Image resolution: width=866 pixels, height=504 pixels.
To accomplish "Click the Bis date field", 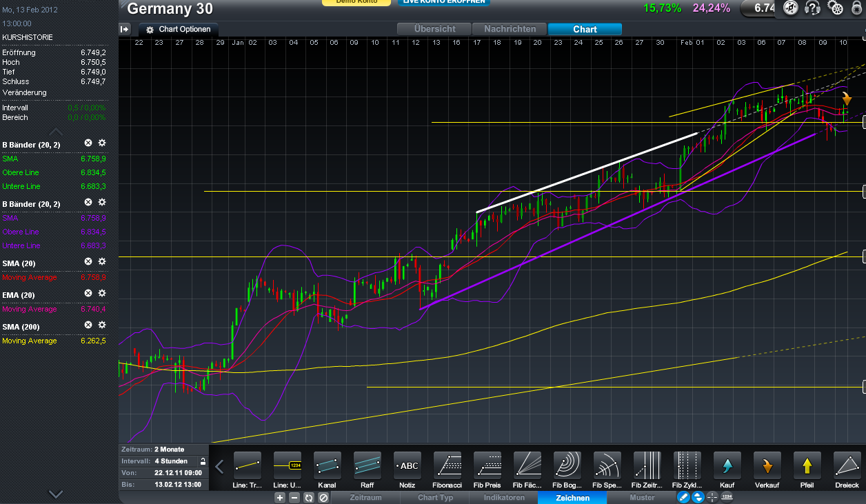I will click(164, 485).
